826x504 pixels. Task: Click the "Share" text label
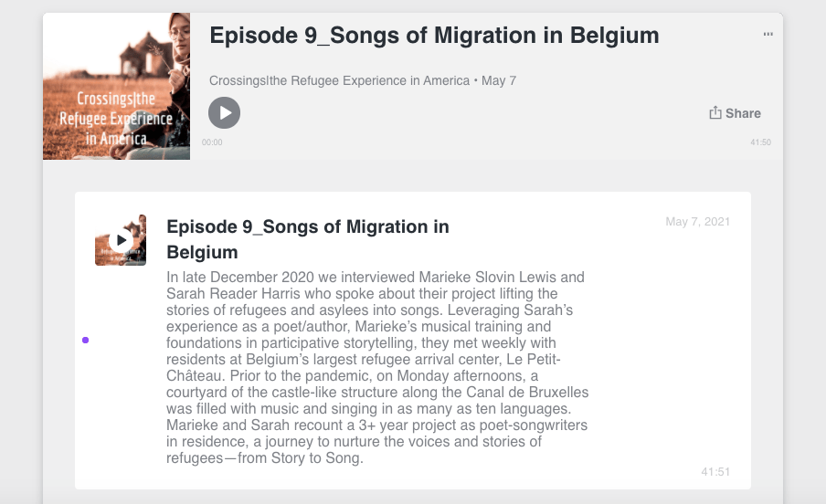click(x=743, y=113)
